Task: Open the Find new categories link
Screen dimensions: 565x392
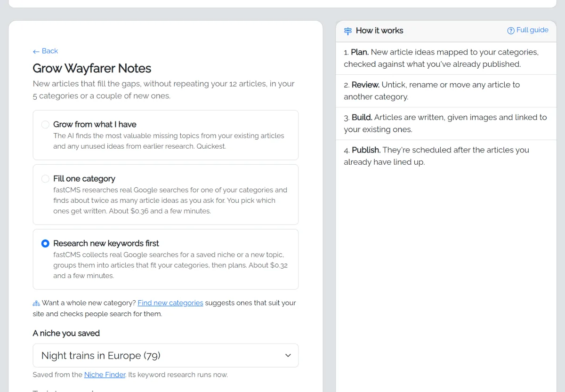Action: [170, 303]
